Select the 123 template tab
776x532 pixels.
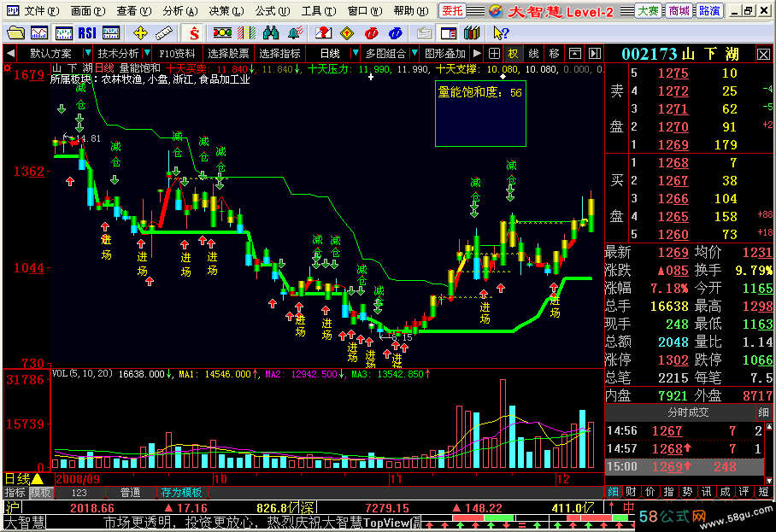[x=79, y=493]
